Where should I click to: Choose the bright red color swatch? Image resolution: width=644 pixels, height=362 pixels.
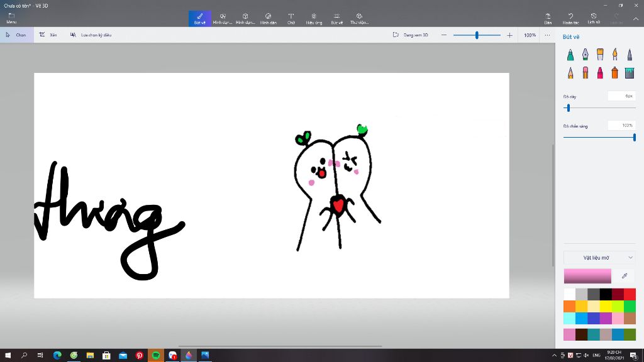click(x=630, y=294)
